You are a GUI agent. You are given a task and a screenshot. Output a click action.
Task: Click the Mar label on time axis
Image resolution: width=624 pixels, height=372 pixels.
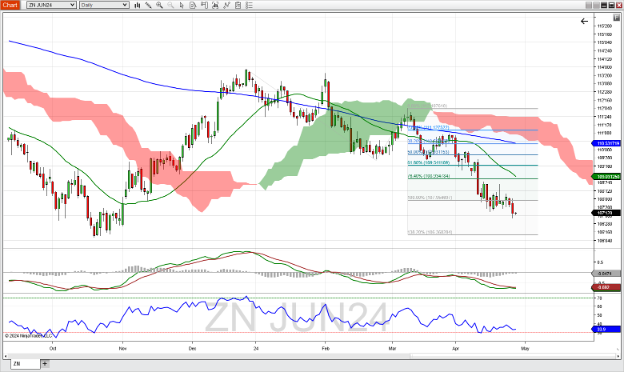click(392, 348)
